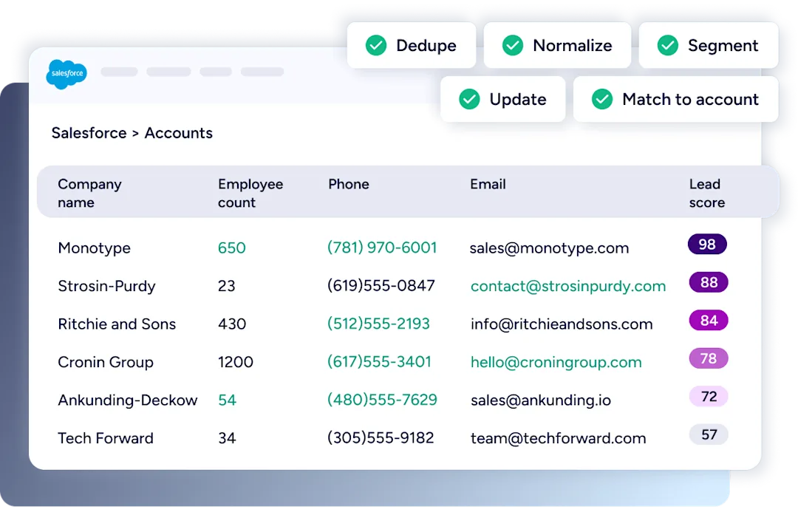Screen dimensions: 798x532
Task: Click the green checkmark beside Match to account
Action: (x=602, y=99)
